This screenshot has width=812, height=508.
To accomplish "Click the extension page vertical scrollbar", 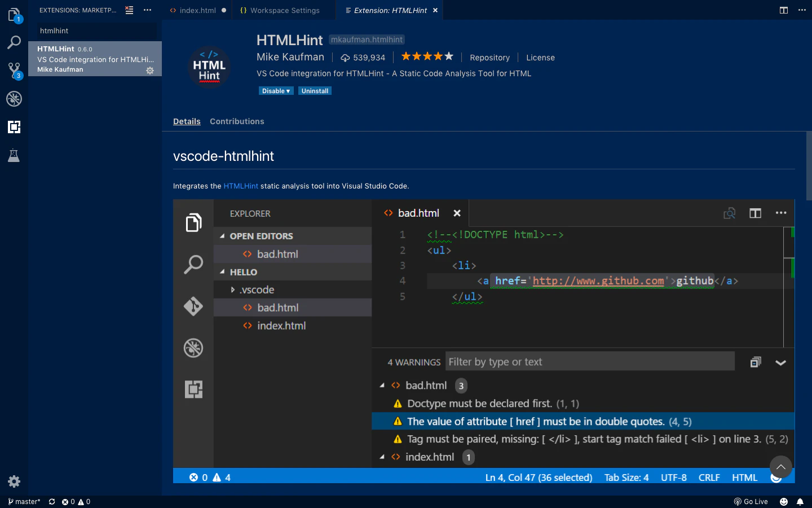I will (809, 166).
